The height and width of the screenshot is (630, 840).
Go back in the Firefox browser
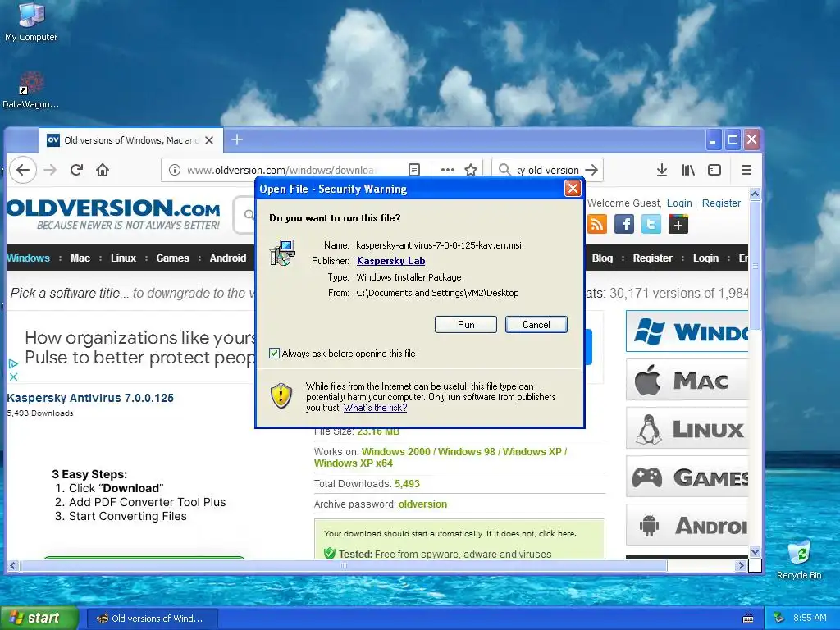tap(22, 170)
